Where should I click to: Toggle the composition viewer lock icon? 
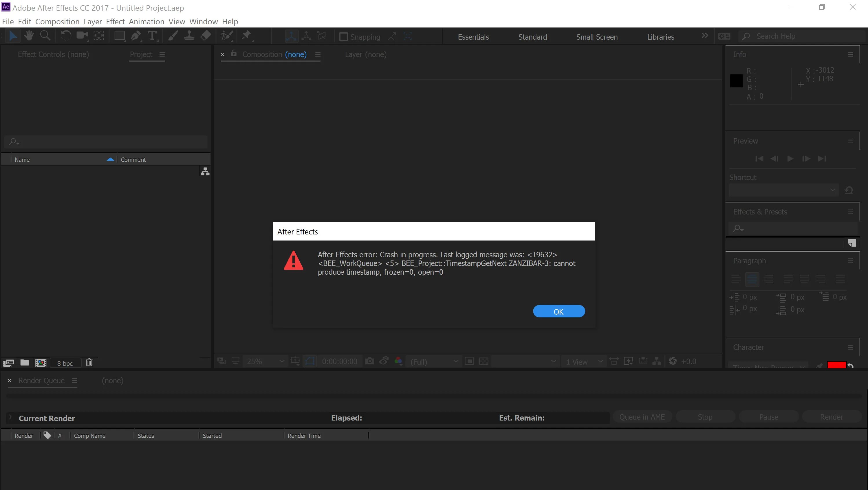coord(234,54)
